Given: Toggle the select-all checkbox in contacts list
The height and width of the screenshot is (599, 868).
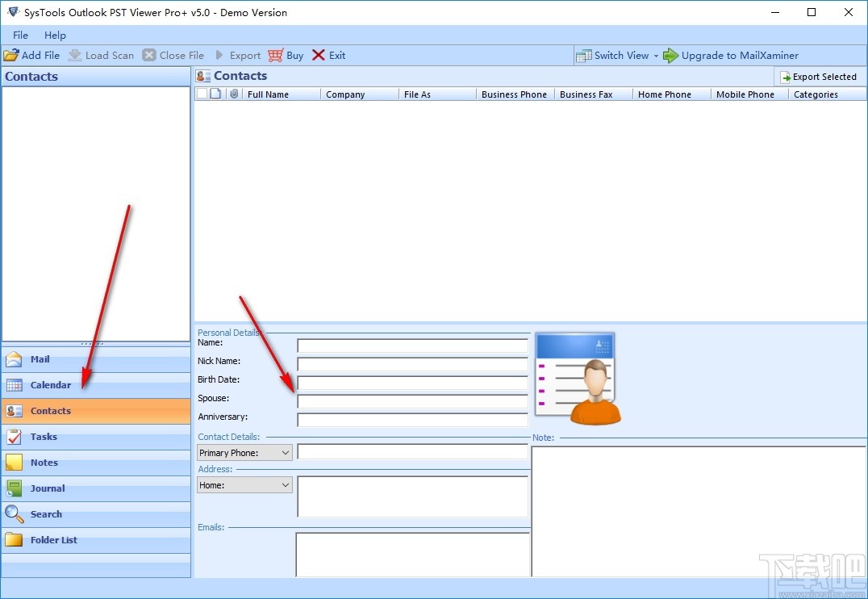Looking at the screenshot, I should pyautogui.click(x=201, y=94).
